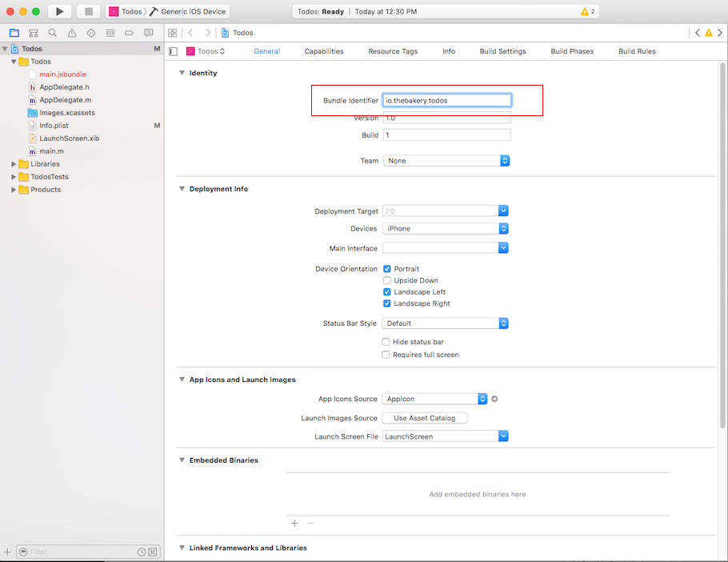728x562 pixels.
Task: Open the Test navigator diamond icon
Action: (x=91, y=33)
